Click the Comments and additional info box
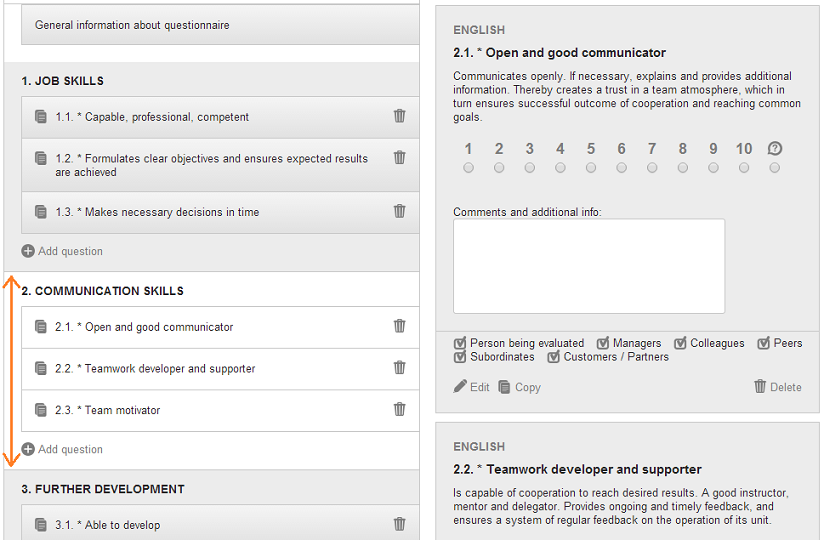Image resolution: width=824 pixels, height=540 pixels. point(589,266)
